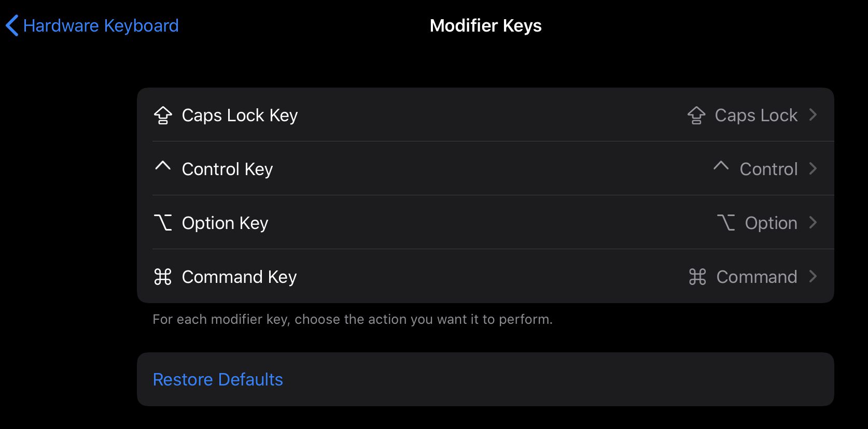Select the Command Key row label

coord(239,277)
